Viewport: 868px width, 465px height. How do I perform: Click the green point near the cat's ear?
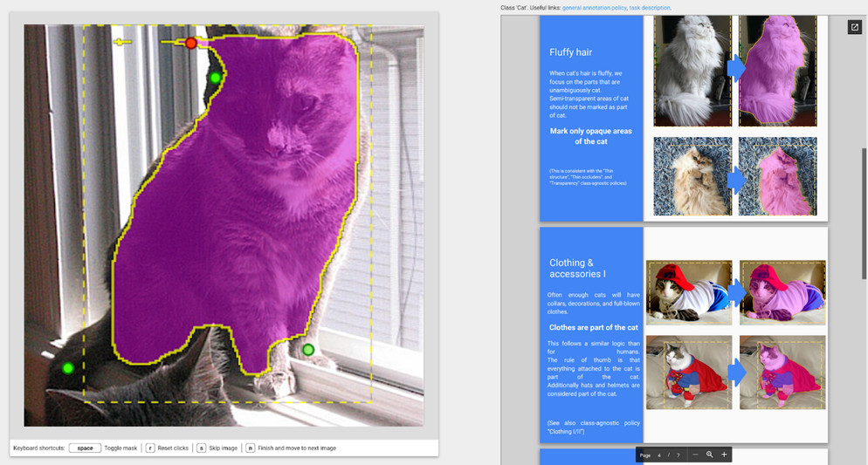pos(216,78)
